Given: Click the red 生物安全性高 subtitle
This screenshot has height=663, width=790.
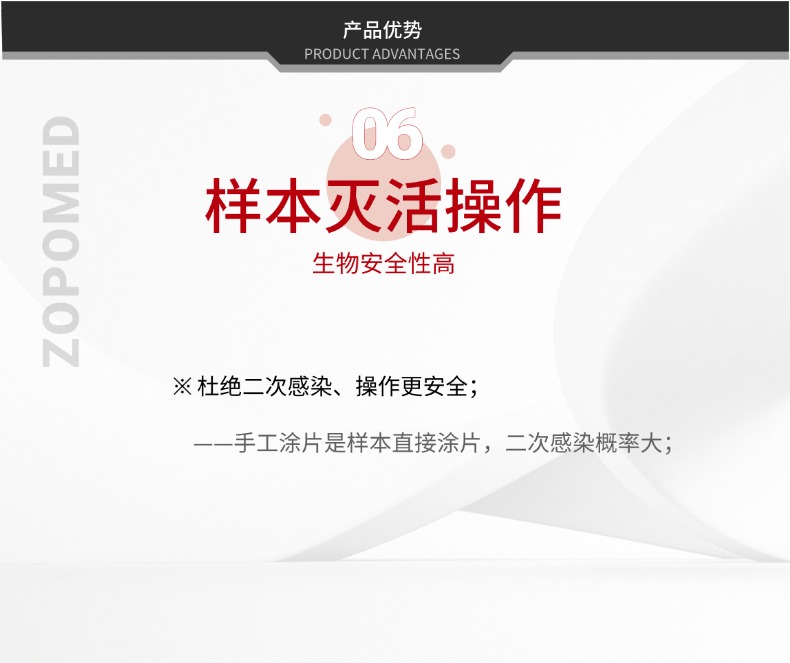Looking at the screenshot, I should [383, 265].
